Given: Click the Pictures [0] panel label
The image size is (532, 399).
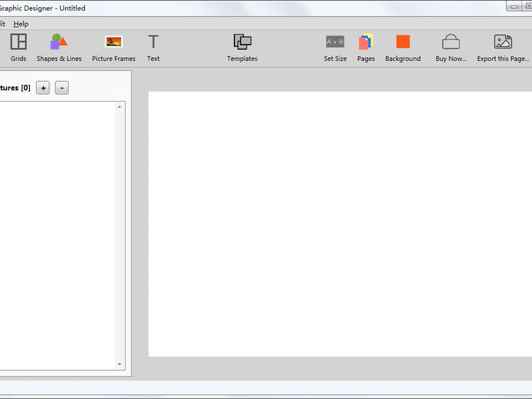Looking at the screenshot, I should 15,88.
